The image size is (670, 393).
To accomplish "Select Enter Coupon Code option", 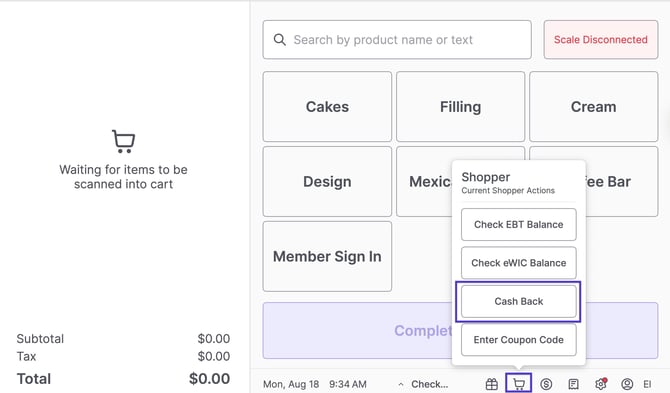I will (519, 340).
